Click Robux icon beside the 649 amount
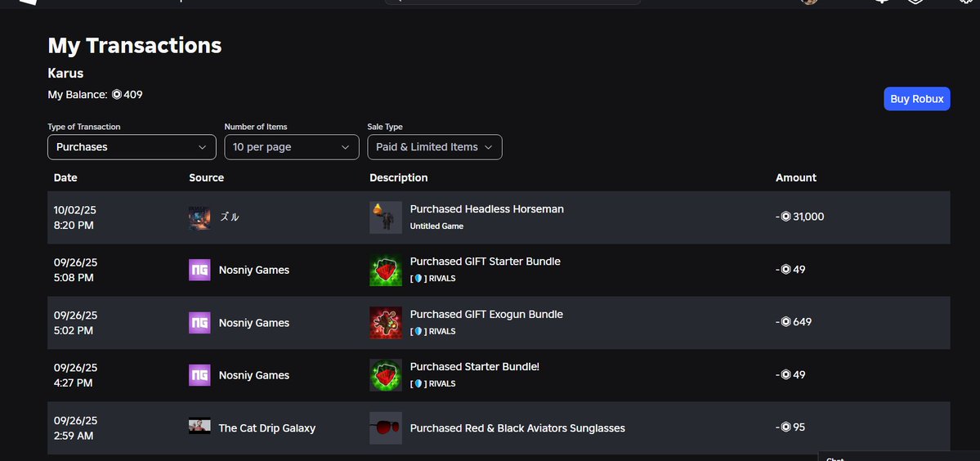This screenshot has height=461, width=980. [x=786, y=322]
